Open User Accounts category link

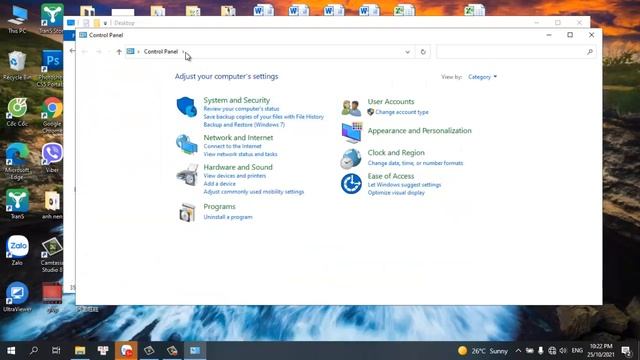pos(391,102)
